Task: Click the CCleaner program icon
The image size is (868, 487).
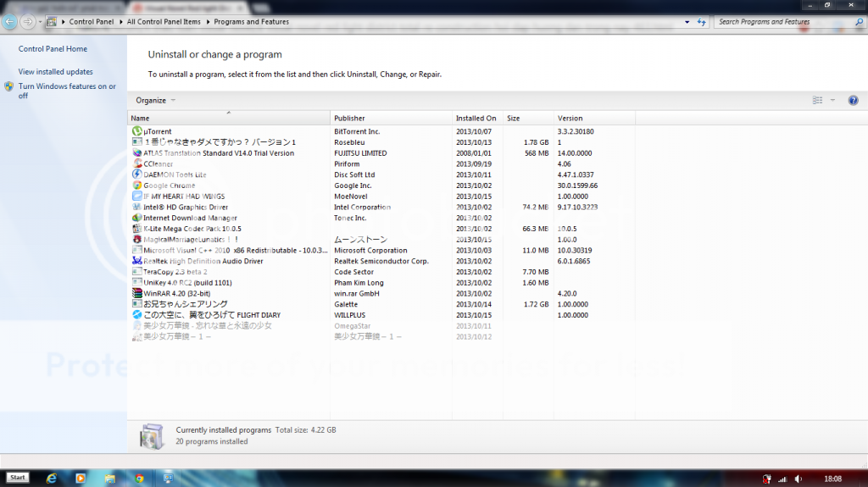Action: click(136, 163)
